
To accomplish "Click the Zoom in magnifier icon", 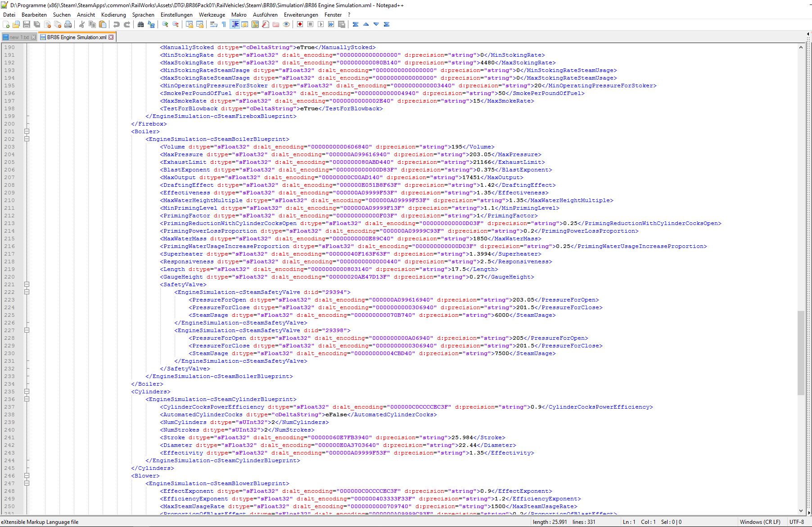I will [165, 24].
